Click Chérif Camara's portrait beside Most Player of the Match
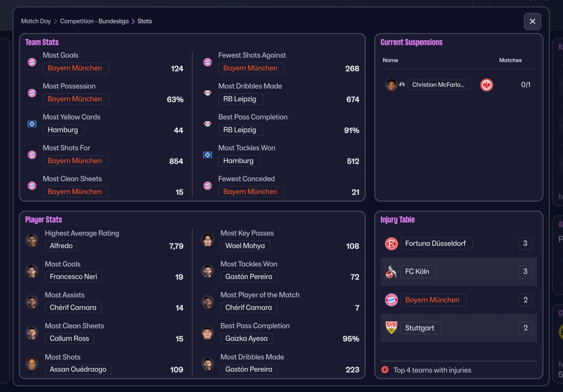563x392 pixels. [208, 302]
